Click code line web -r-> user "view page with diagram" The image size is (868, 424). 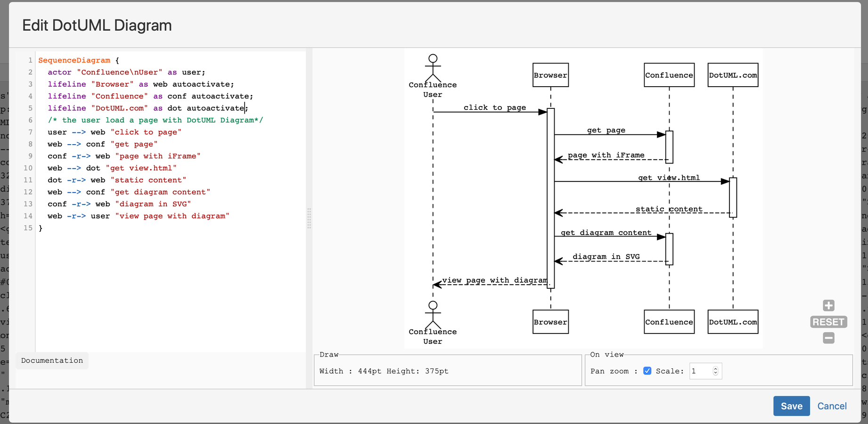pos(139,216)
